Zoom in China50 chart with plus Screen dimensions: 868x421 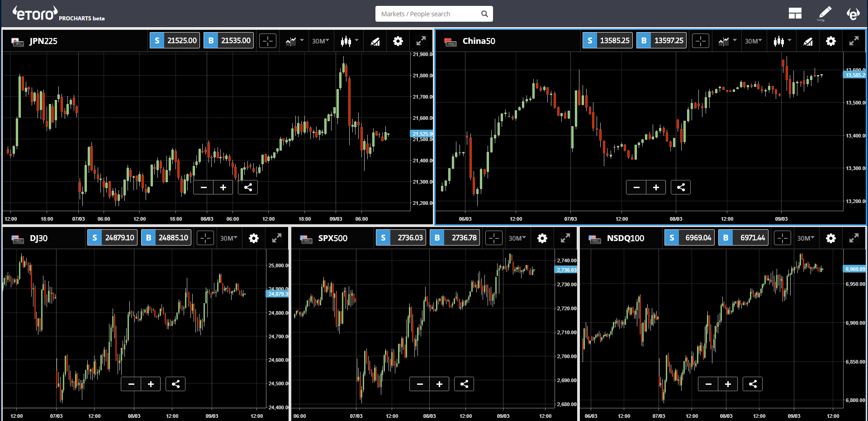click(656, 187)
